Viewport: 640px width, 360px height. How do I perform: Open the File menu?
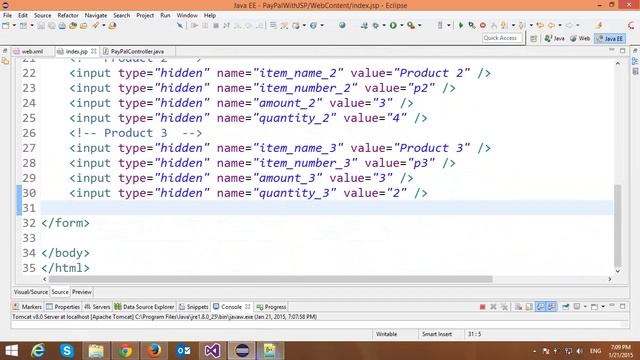[7, 15]
